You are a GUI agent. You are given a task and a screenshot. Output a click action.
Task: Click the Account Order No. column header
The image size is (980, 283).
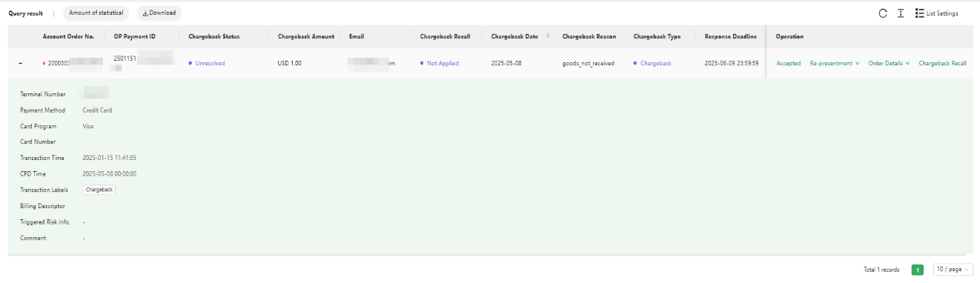pyautogui.click(x=68, y=36)
